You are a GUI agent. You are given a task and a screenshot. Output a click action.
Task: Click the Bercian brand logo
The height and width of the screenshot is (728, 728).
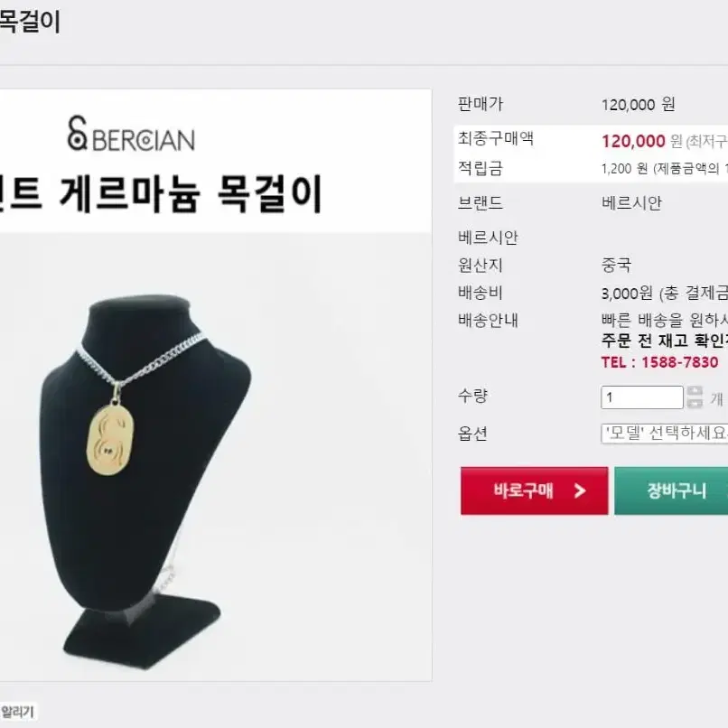coord(131,134)
